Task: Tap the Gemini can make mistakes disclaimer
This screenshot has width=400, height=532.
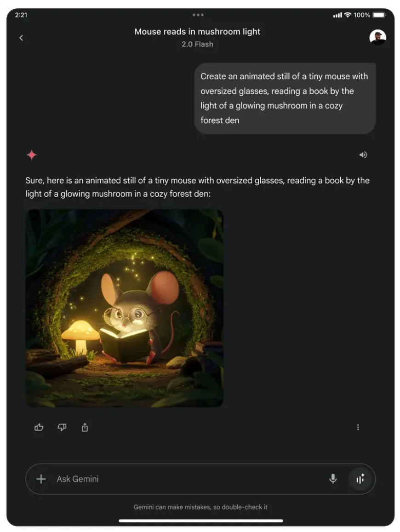Action: [200, 507]
